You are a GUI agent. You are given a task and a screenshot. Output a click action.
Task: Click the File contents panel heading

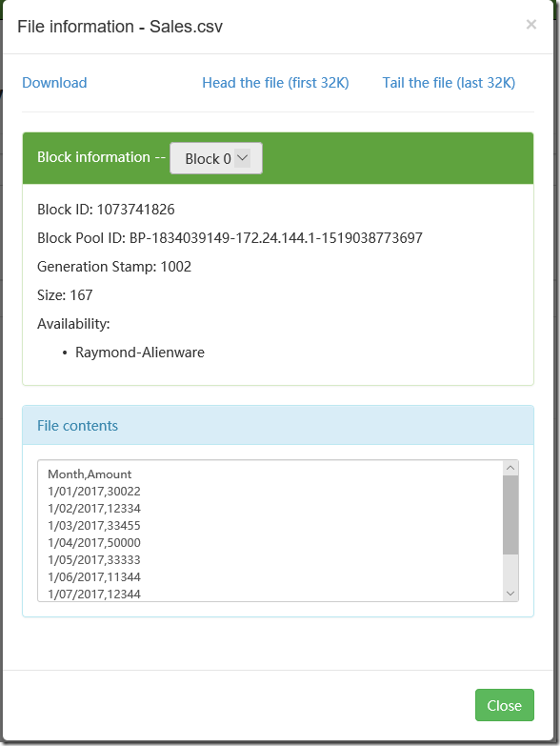click(77, 426)
